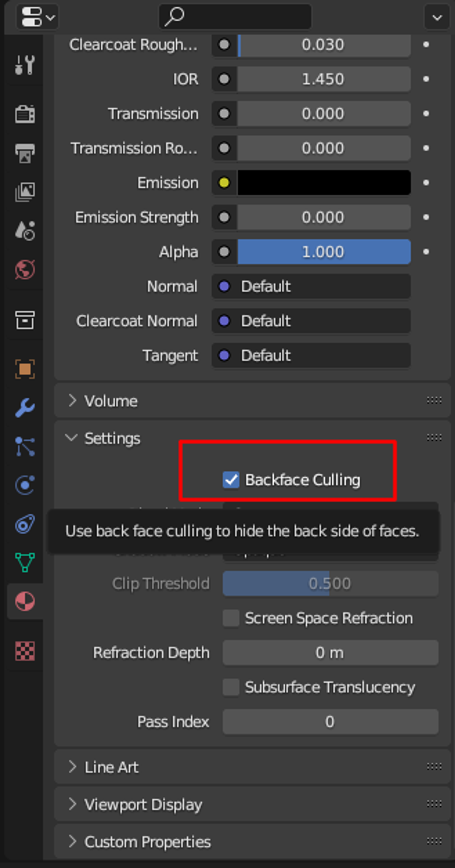Open the editor type dropdown
This screenshot has height=868, width=455.
(37, 17)
